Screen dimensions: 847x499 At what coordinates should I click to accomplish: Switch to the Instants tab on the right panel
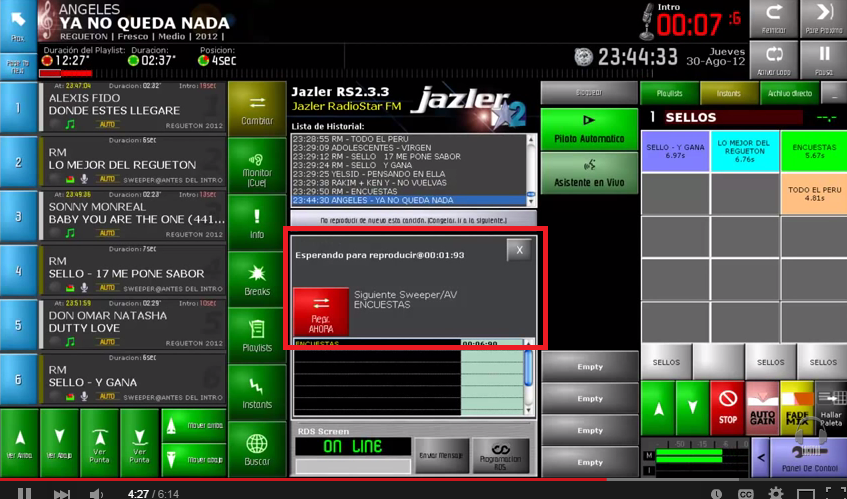coord(729,93)
